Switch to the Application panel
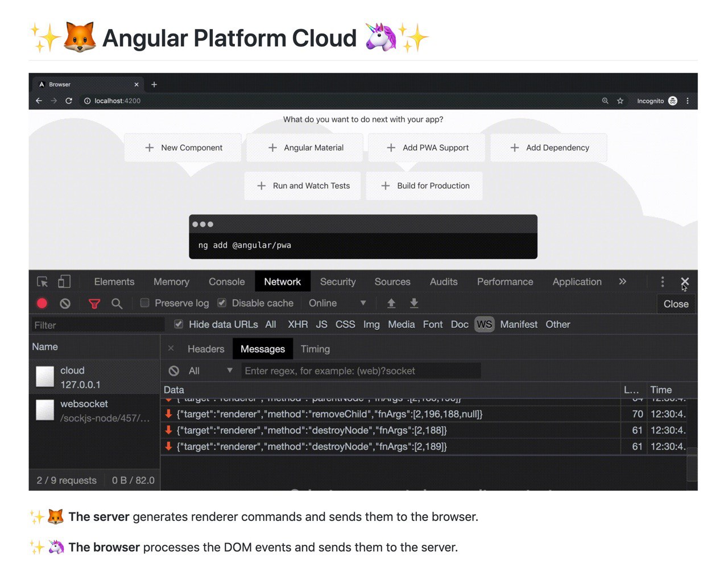This screenshot has width=728, height=567. point(577,282)
